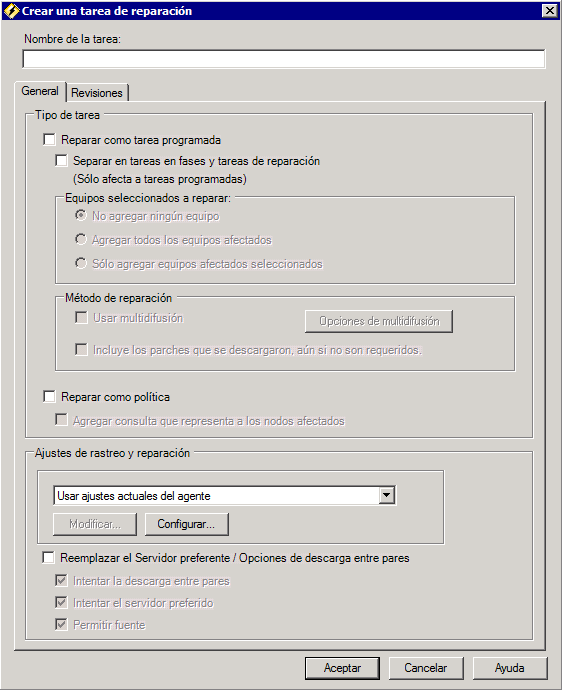Screen dimensions: 562x690
Task: Enable Reparar como política checkbox
Action: coord(49,396)
